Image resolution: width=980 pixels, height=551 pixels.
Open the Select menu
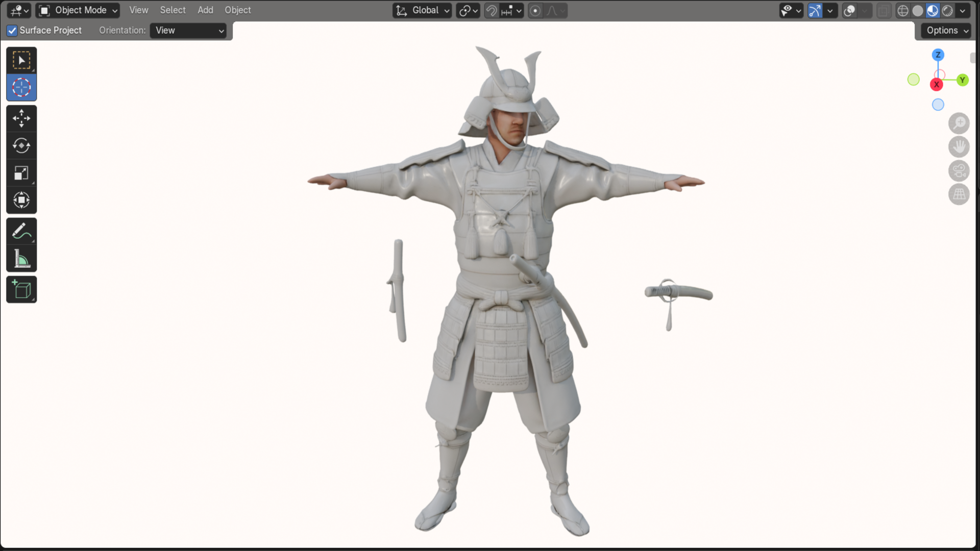coord(173,10)
